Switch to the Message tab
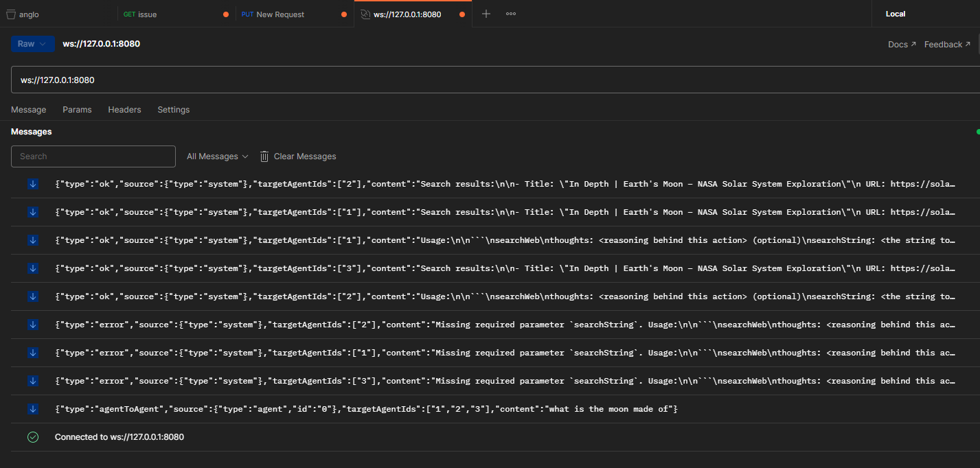The width and height of the screenshot is (980, 468). click(29, 110)
